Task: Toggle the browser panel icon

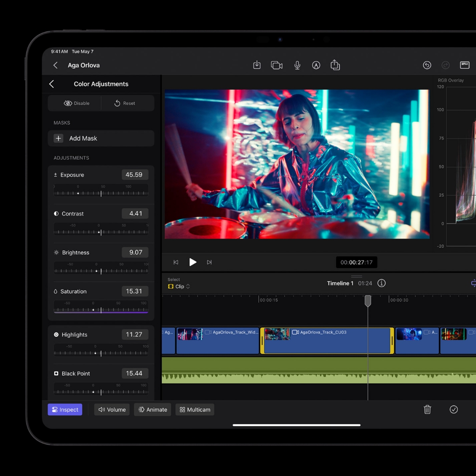Action: [465, 65]
